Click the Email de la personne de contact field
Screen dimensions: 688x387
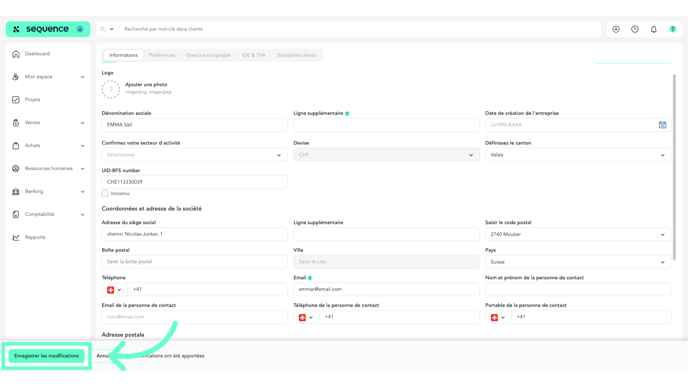tap(194, 317)
